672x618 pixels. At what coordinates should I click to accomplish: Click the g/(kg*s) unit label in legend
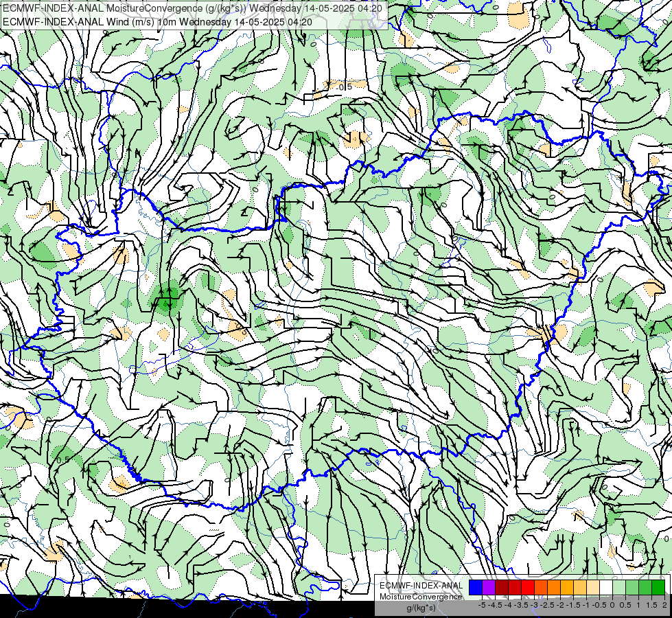coord(421,608)
